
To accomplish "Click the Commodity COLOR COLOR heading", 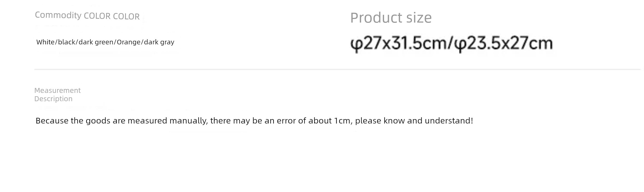I will [87, 16].
